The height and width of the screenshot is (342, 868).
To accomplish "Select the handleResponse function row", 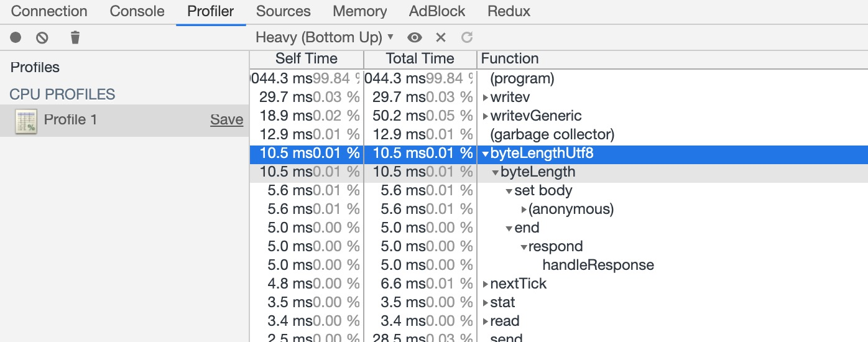I will point(598,266).
